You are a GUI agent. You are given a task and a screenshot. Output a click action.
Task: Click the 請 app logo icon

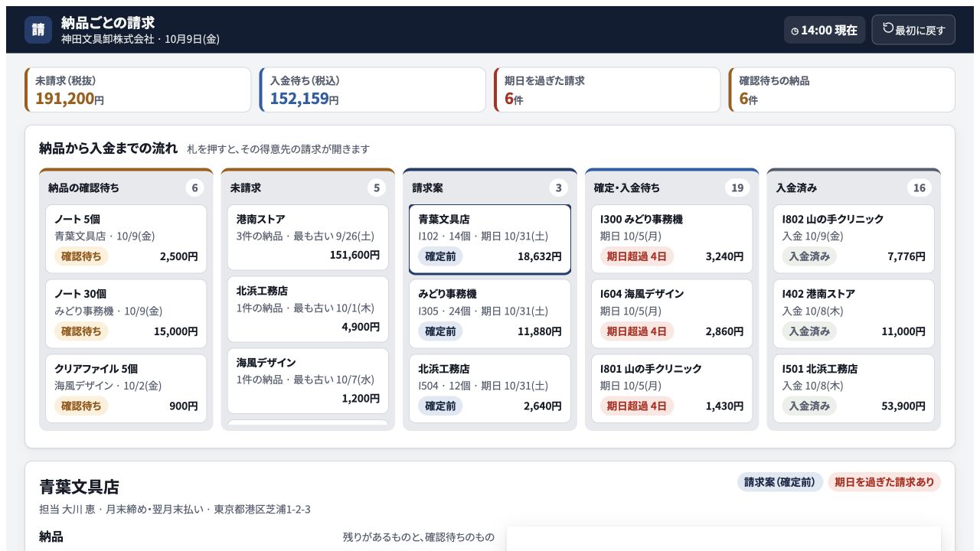coord(38,30)
